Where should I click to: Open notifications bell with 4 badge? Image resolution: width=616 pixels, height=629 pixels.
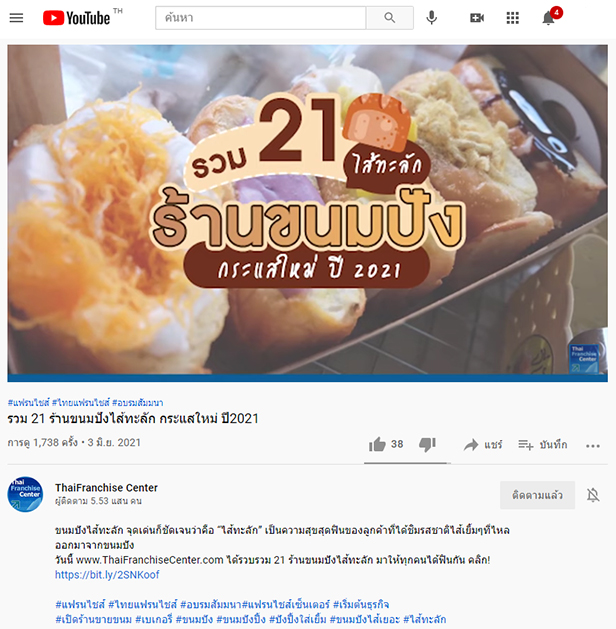[549, 18]
